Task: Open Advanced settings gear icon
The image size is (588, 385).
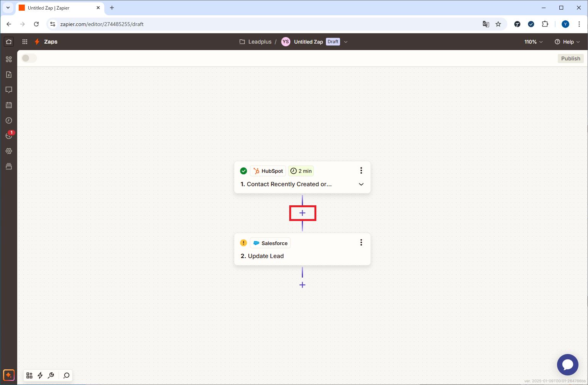Action: point(9,151)
